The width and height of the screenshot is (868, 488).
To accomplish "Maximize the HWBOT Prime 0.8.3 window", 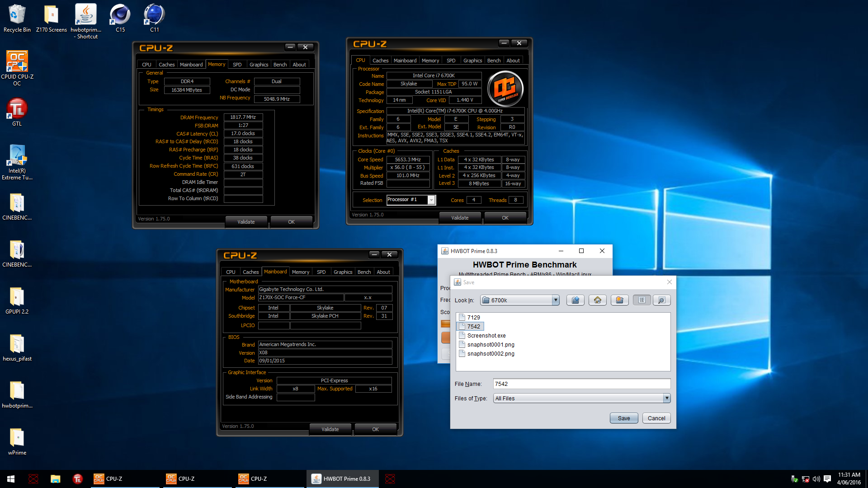I will click(x=581, y=251).
